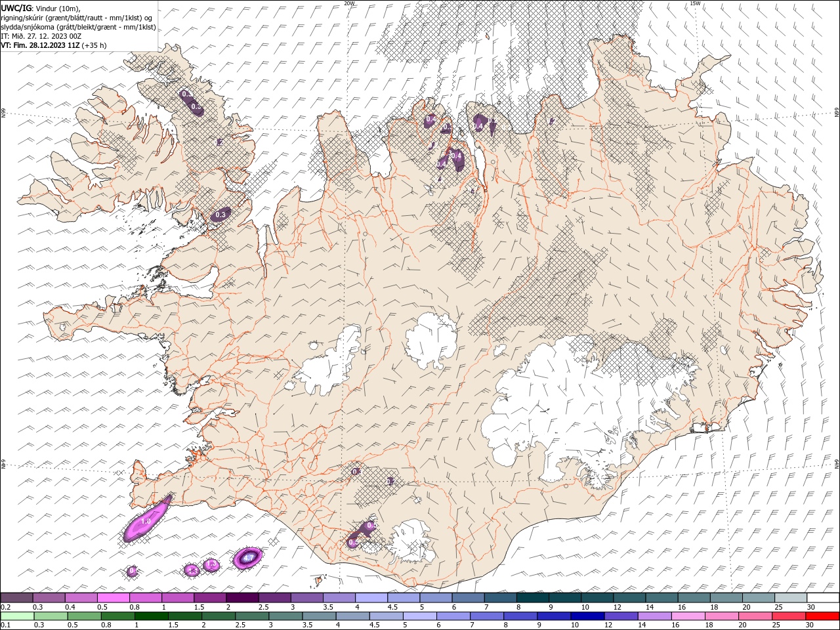This screenshot has height=630, width=840.
Task: Choose the dark teal 8–9 upper swatch
Action: tap(532, 598)
